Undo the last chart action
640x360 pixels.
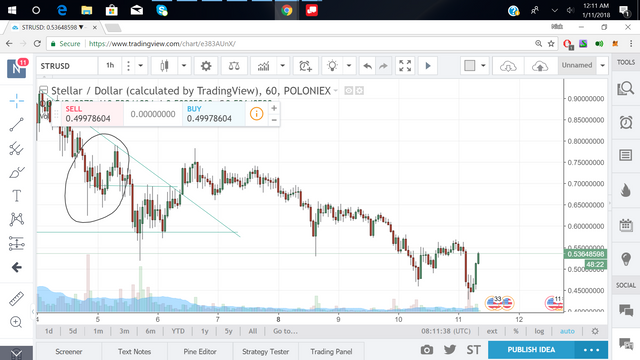pyautogui.click(x=368, y=66)
